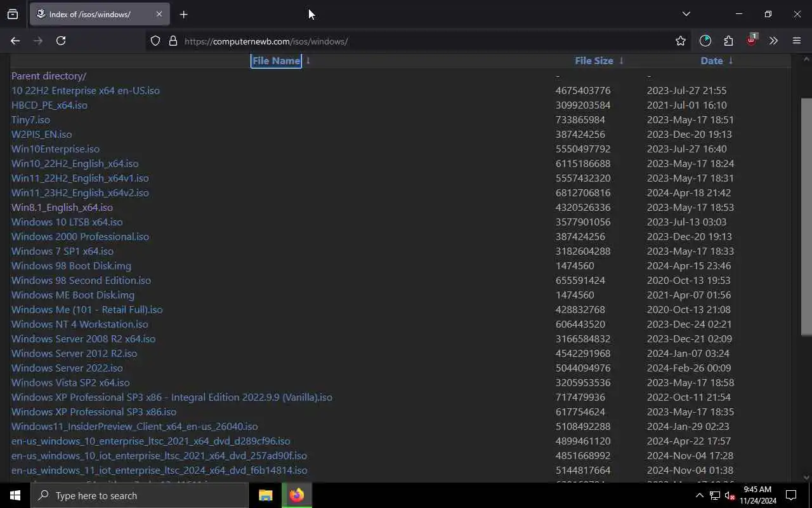The width and height of the screenshot is (812, 508).
Task: Click Windows 2000 Professional.iso link
Action: 80,237
